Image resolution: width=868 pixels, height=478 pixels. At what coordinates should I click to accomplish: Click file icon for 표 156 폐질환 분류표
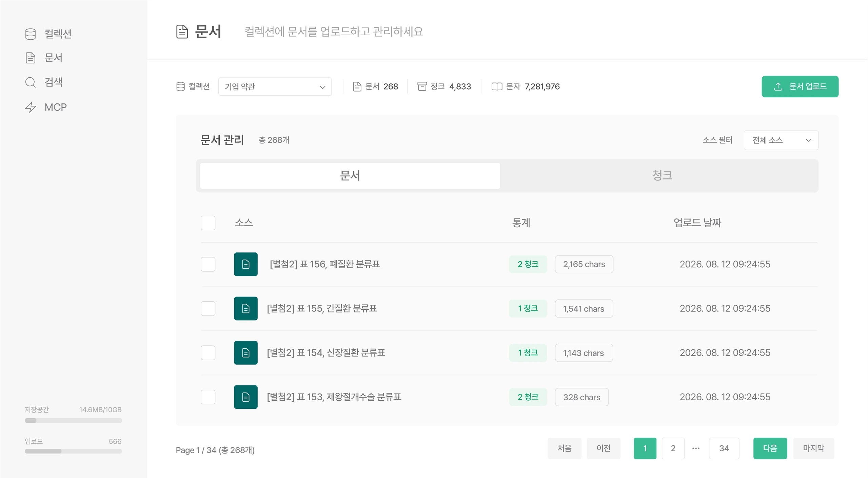245,264
